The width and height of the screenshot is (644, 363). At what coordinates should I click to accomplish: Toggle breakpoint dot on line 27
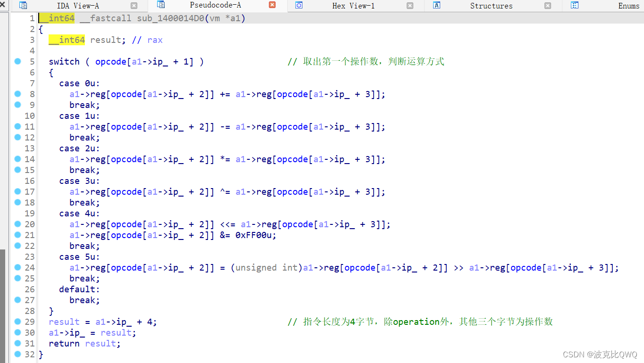[x=17, y=300]
